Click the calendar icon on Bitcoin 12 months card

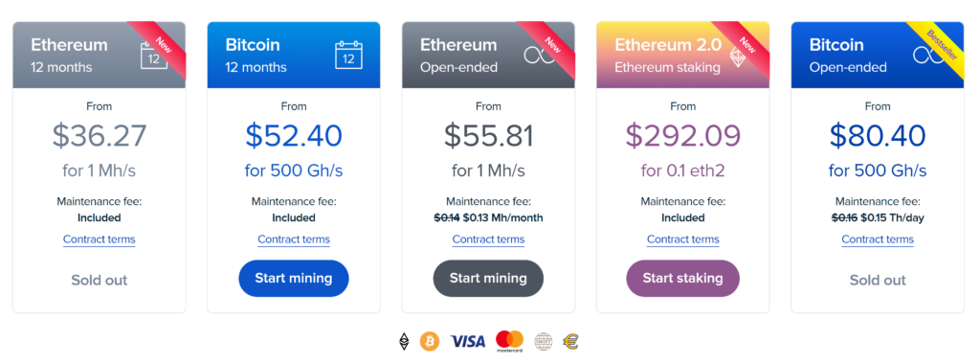click(x=348, y=55)
